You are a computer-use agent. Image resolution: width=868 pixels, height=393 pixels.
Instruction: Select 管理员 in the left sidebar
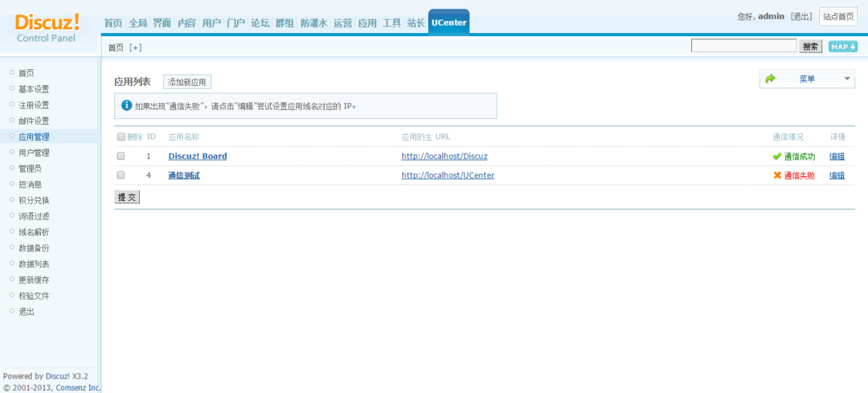pyautogui.click(x=30, y=168)
